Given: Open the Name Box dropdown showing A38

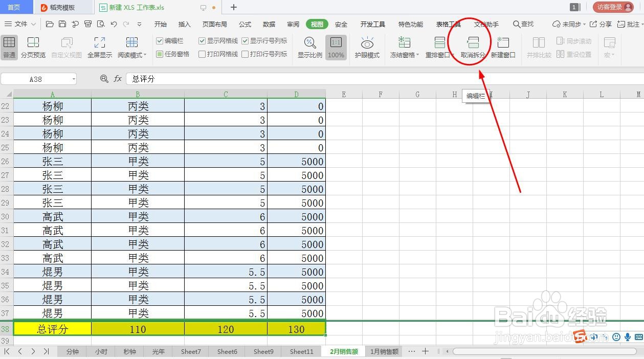Looking at the screenshot, I should tap(73, 79).
